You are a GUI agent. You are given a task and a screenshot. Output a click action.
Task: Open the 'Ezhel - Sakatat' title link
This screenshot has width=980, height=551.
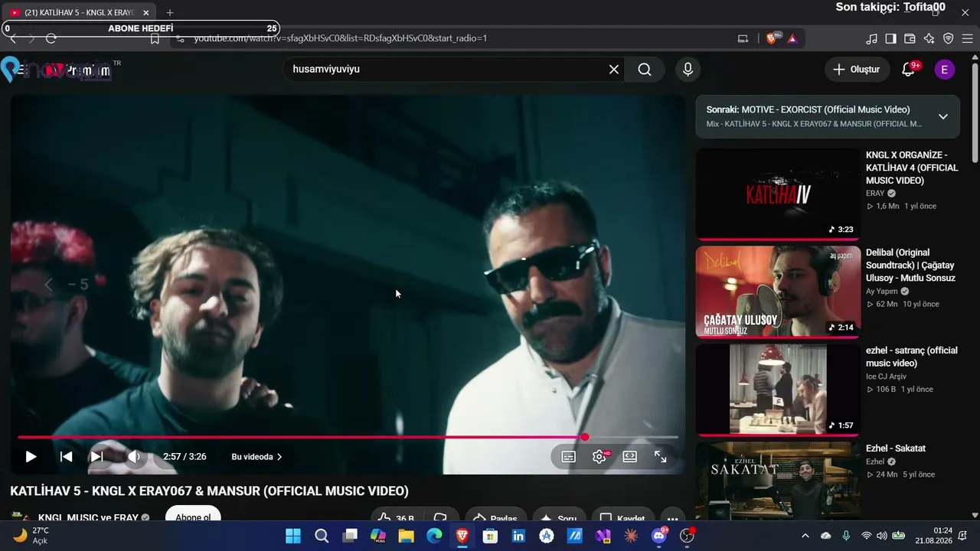896,448
